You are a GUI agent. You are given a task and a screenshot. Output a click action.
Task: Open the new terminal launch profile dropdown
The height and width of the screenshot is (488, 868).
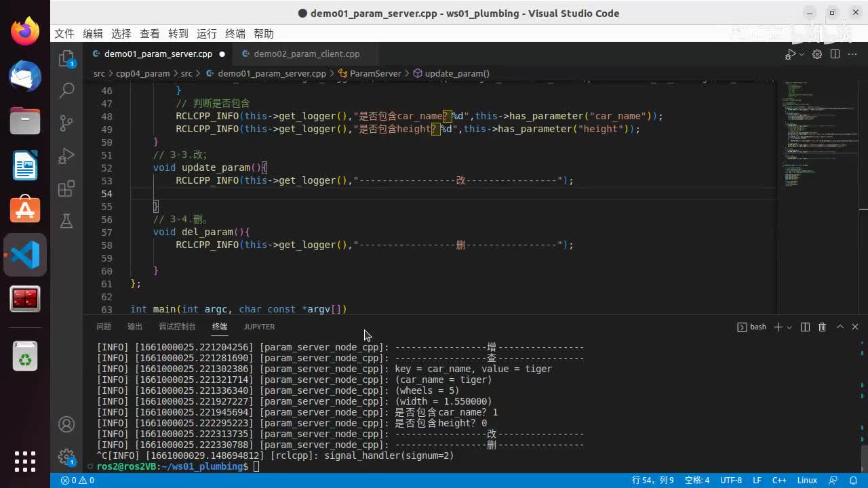tap(789, 327)
